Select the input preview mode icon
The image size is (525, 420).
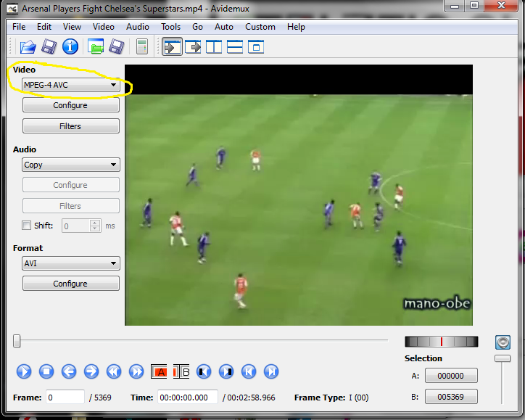[172, 46]
